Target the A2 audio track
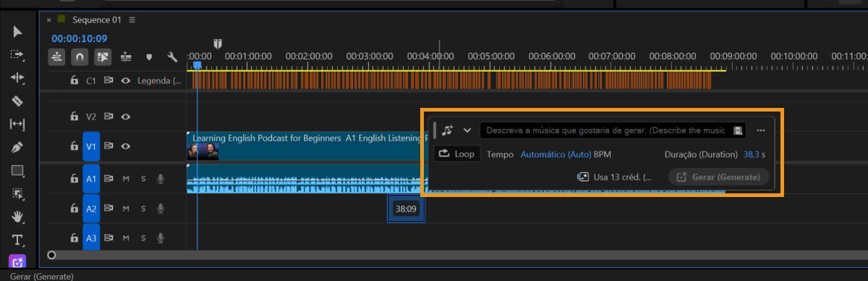The width and height of the screenshot is (868, 281). (x=91, y=209)
